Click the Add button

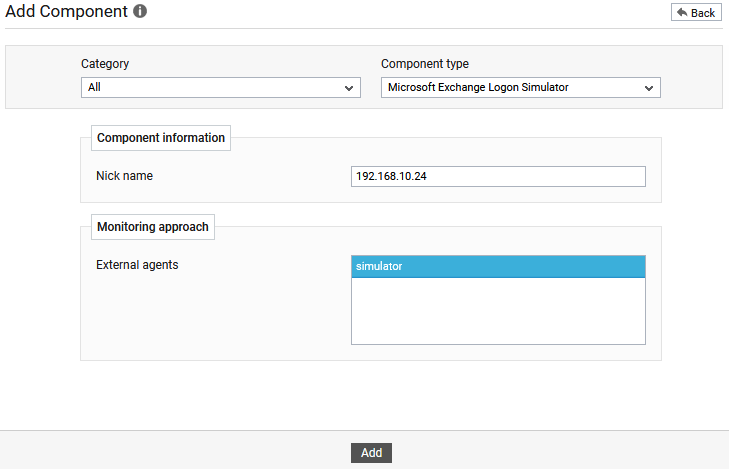point(371,453)
